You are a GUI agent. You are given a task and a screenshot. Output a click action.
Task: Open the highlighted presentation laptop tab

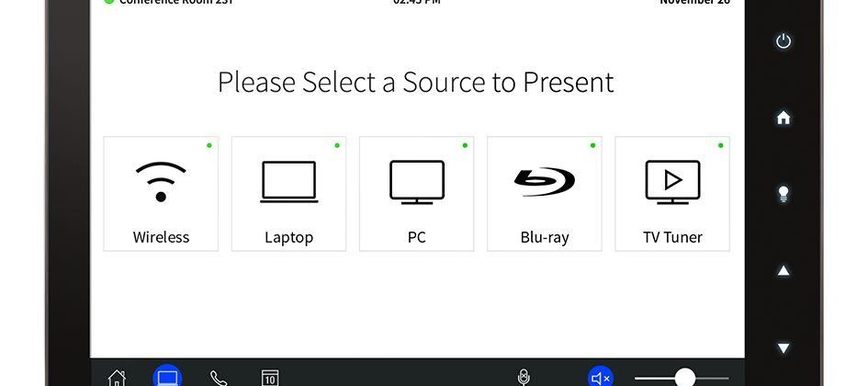167,376
